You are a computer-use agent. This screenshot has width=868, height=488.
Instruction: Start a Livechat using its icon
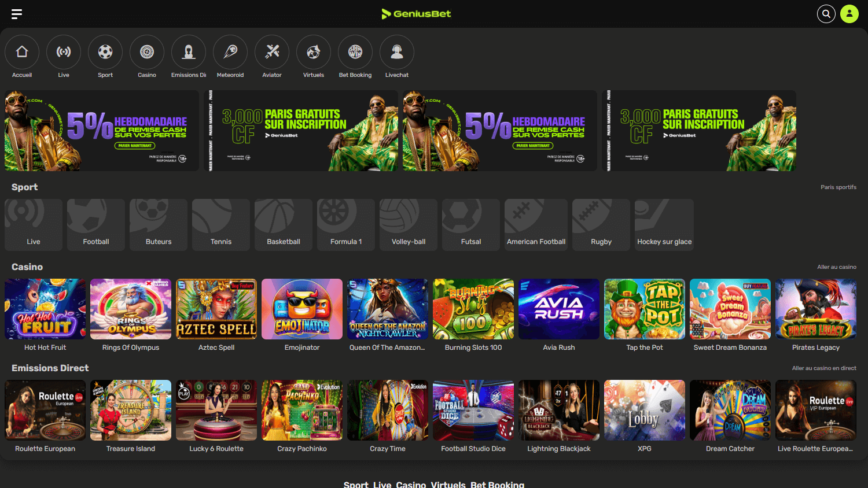coord(397,51)
